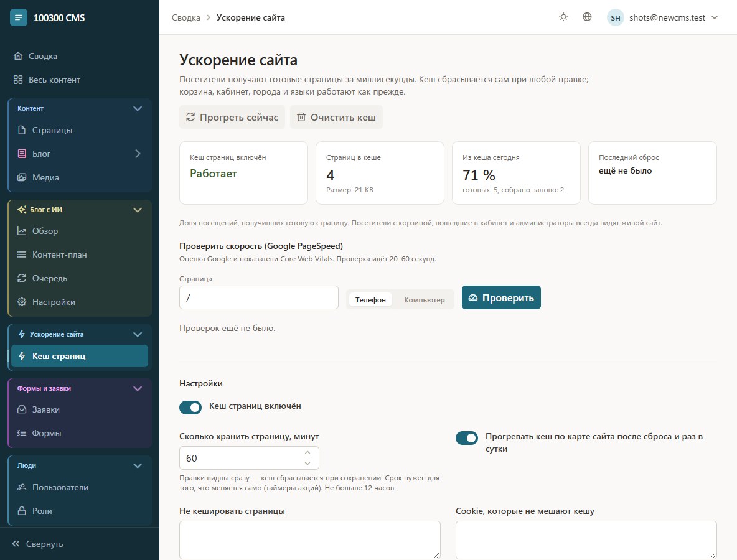
Task: Click the Прогреть сейчас button
Action: click(x=232, y=117)
